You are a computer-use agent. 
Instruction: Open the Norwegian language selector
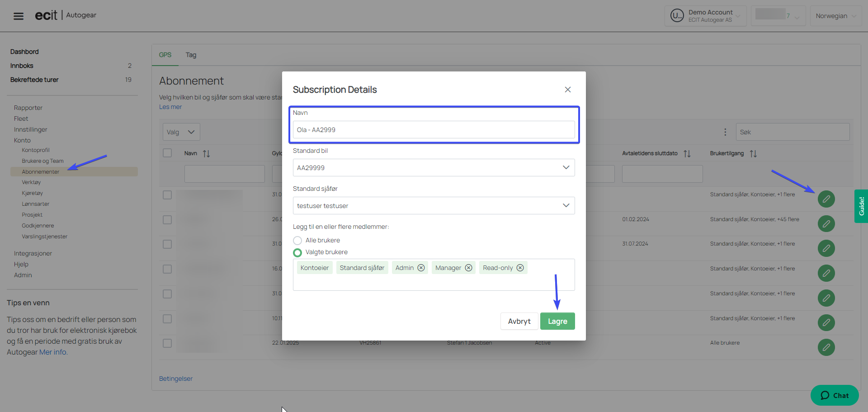(835, 16)
